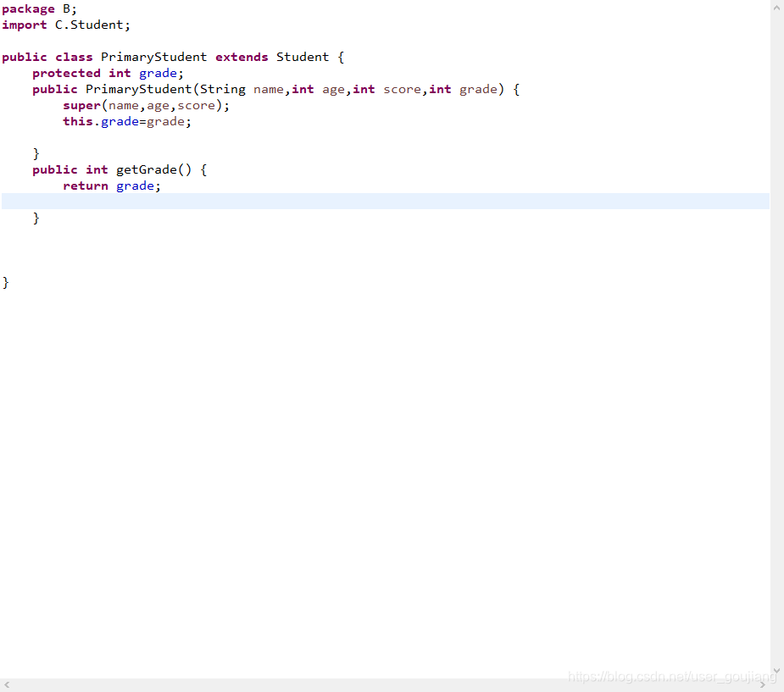Click the 'import' keyword
Screen dimensions: 784x692
tap(24, 25)
